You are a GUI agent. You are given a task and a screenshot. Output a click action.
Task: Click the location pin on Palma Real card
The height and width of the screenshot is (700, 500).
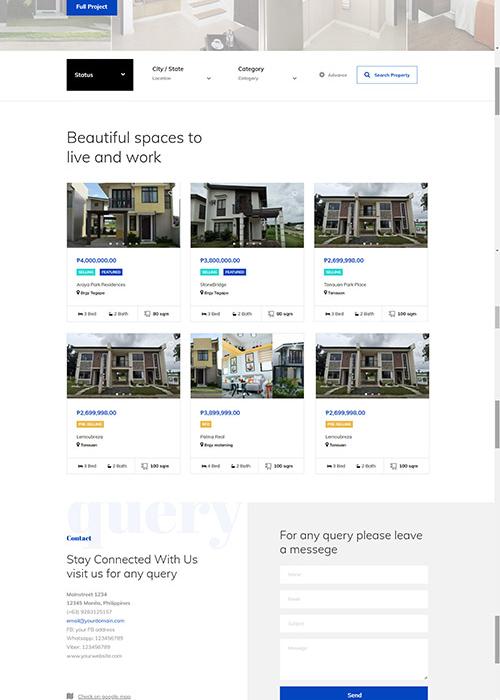201,445
